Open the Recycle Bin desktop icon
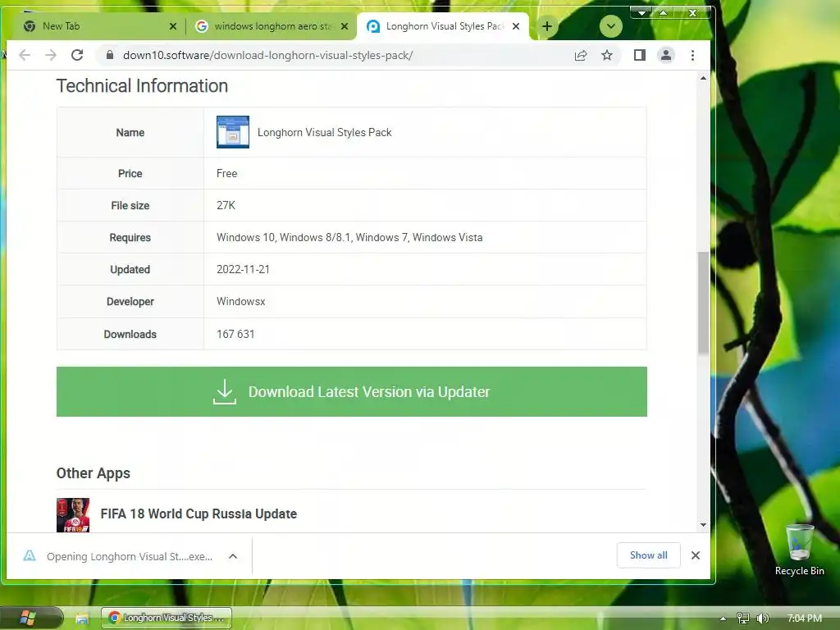Image resolution: width=840 pixels, height=630 pixels. [x=799, y=549]
